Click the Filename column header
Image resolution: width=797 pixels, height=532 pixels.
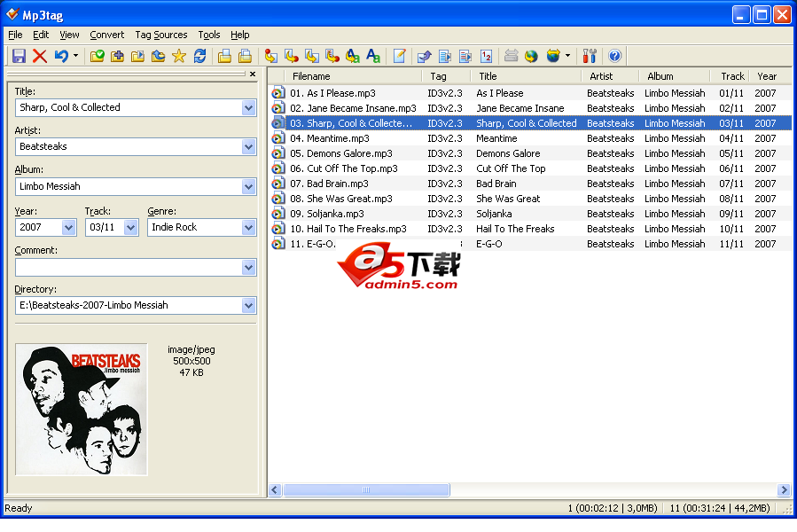click(311, 76)
